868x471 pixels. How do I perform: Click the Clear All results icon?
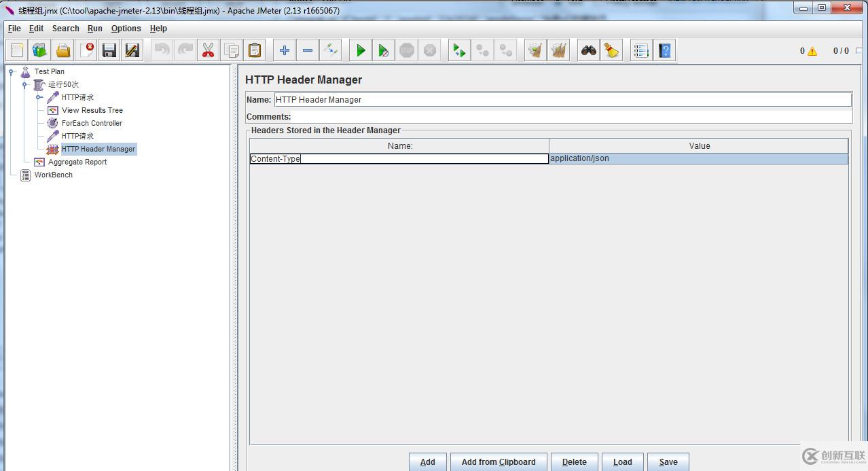click(559, 50)
